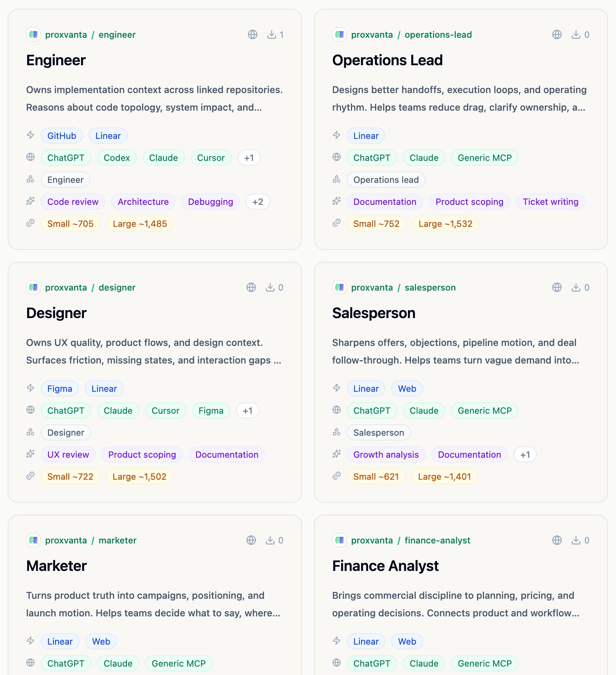
Task: Select the Growth analysis tag
Action: click(x=386, y=455)
